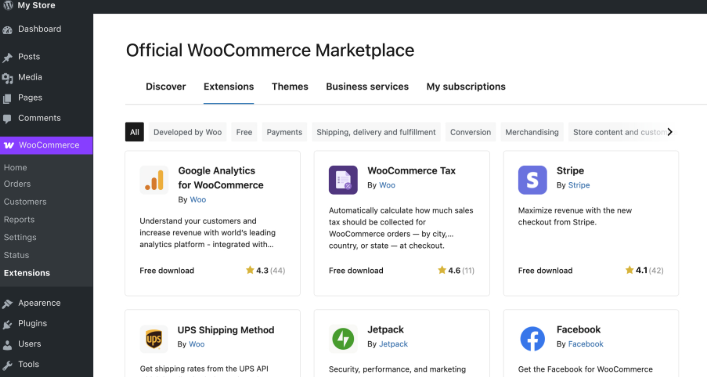This screenshot has width=707, height=377.
Task: Open My Store site name
Action: tap(36, 5)
